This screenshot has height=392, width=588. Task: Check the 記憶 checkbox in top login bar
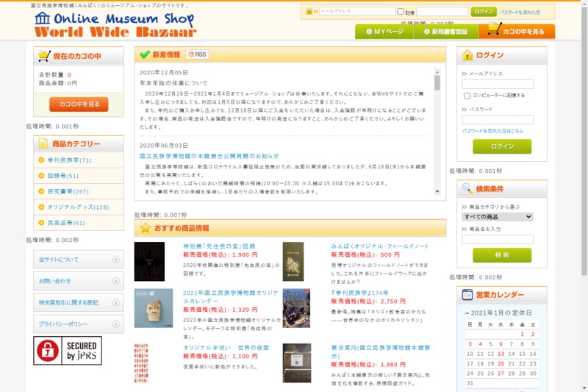coord(401,12)
